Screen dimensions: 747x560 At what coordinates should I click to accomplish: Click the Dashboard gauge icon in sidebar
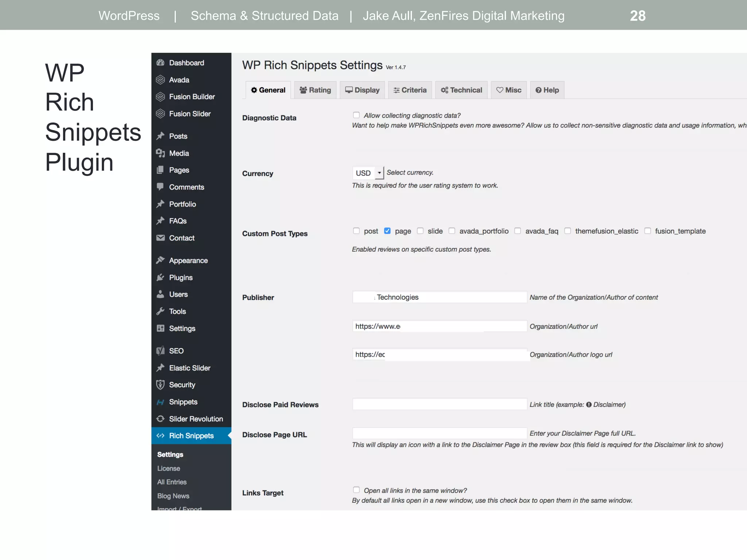click(160, 63)
